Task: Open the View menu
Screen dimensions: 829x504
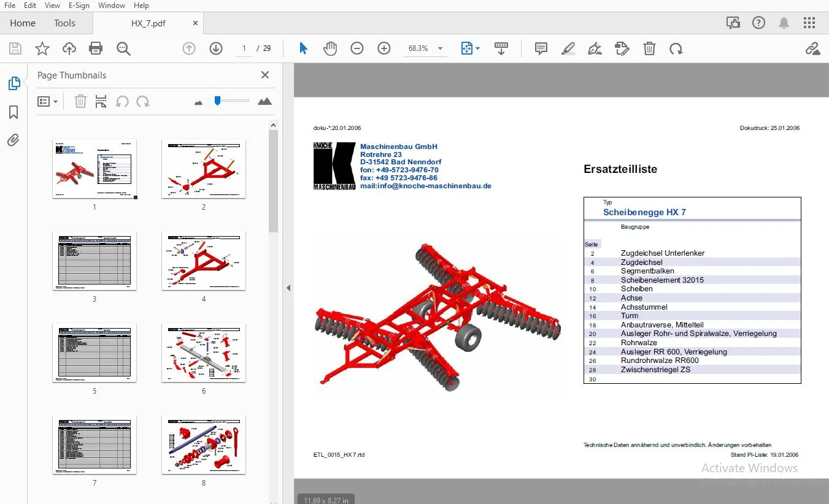Action: pyautogui.click(x=53, y=6)
